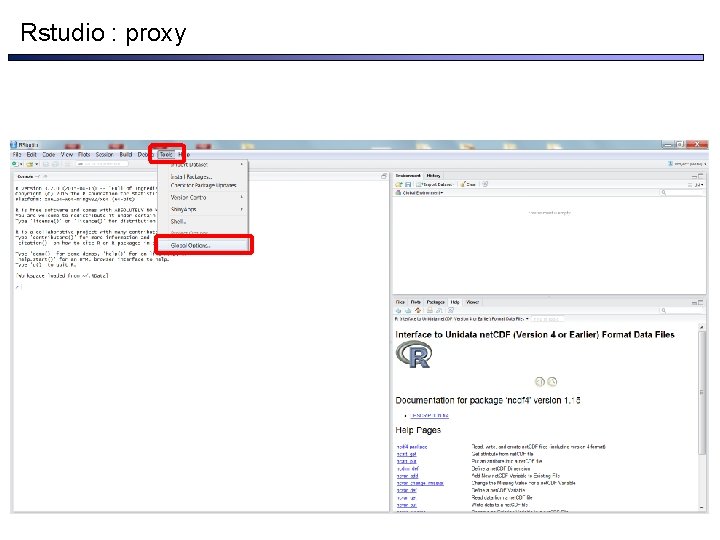Image resolution: width=720 pixels, height=540 pixels.
Task: Click the Help print icon
Action: click(430, 310)
